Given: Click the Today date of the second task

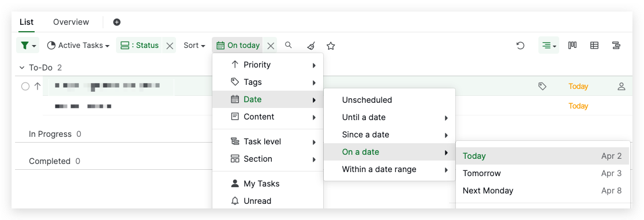Looking at the screenshot, I should coord(578,106).
